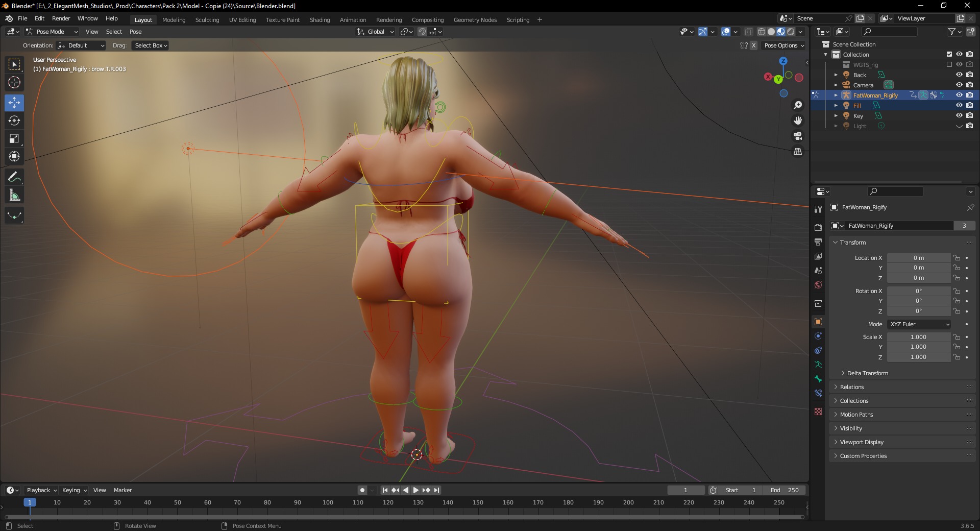Click the current frame number field

click(x=685, y=490)
